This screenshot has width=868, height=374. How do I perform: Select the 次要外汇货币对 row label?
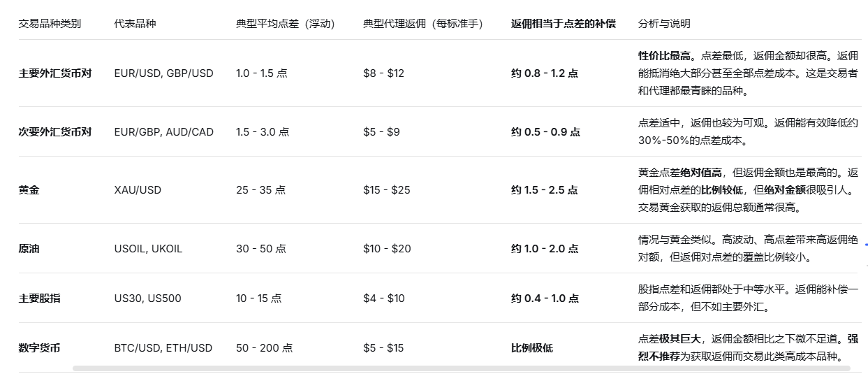point(54,131)
